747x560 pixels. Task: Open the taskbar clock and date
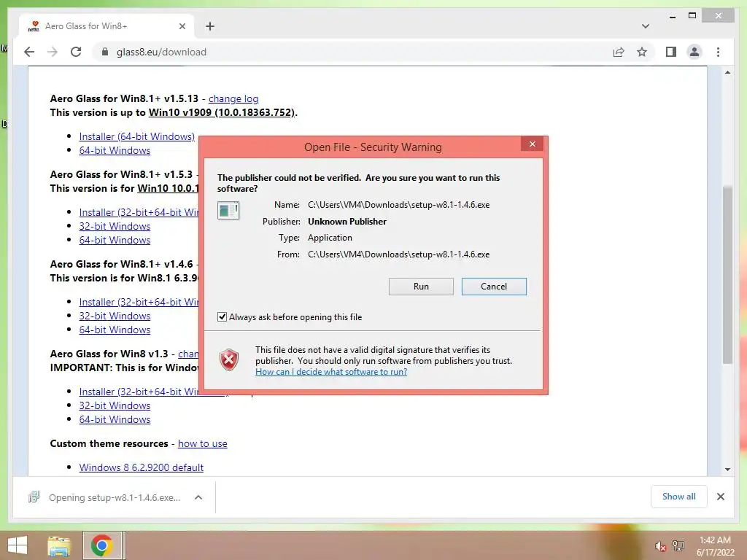tap(715, 545)
